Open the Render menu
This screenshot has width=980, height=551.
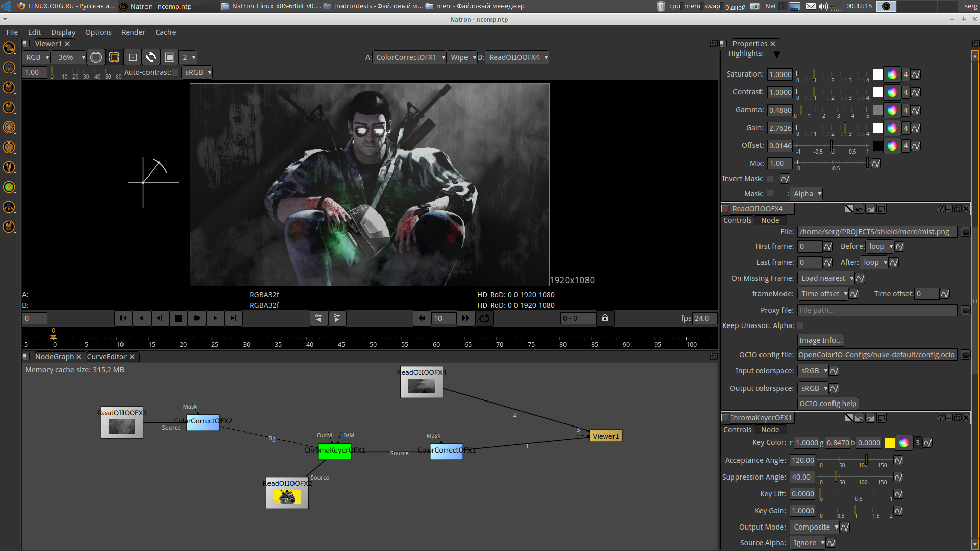133,32
